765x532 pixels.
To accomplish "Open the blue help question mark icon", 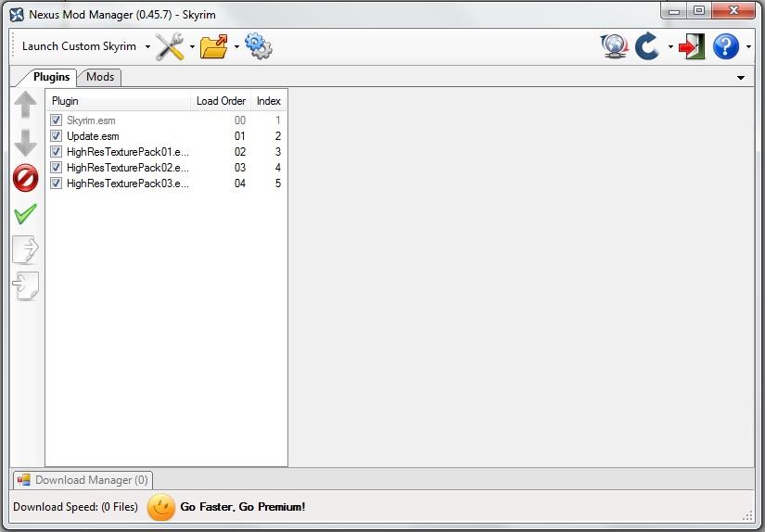I will pos(725,46).
